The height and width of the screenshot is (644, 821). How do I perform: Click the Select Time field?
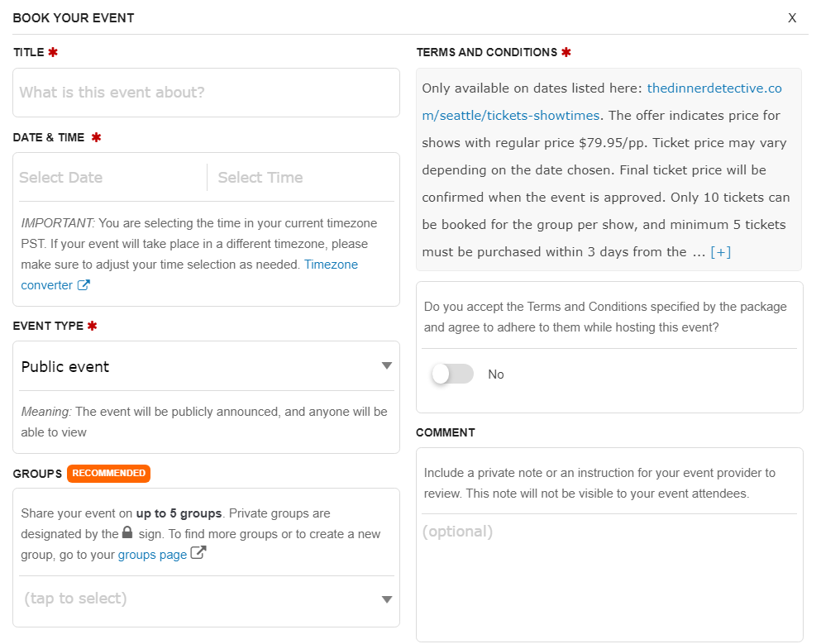click(x=302, y=178)
